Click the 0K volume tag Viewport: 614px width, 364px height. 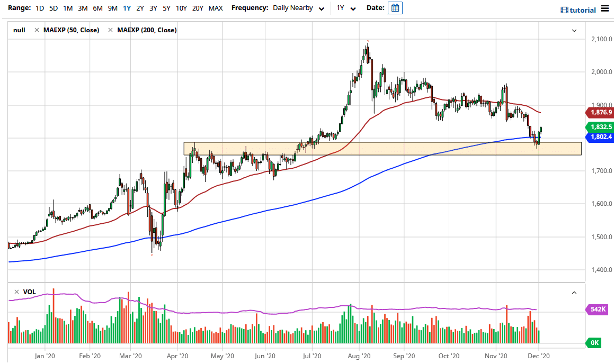593,343
